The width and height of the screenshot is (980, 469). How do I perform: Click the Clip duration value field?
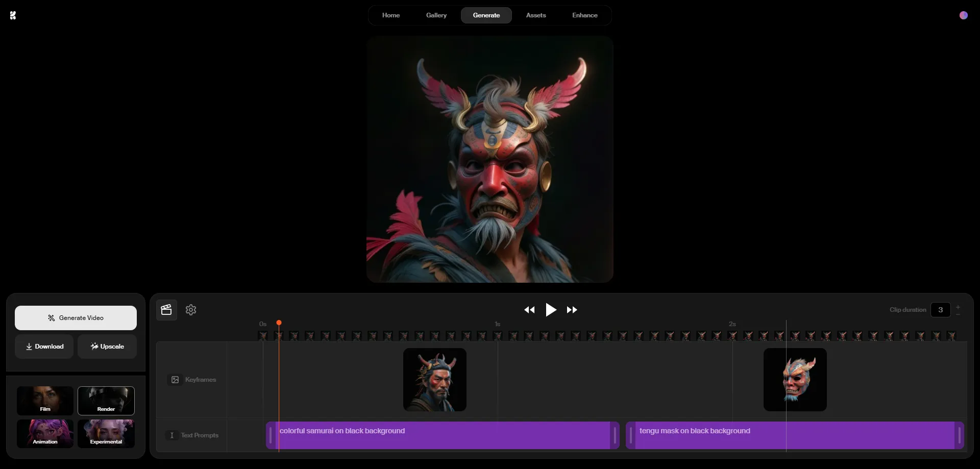(x=941, y=310)
